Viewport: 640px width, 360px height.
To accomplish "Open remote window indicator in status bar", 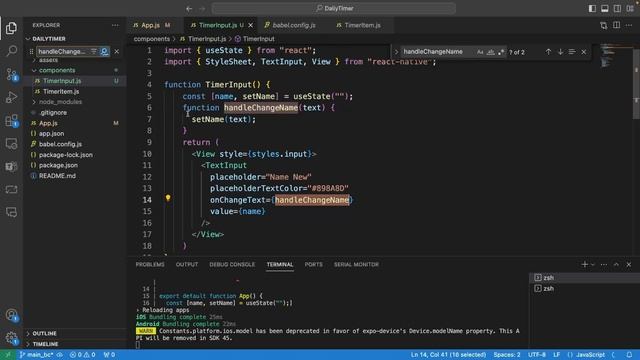I will pyautogui.click(x=8, y=355).
